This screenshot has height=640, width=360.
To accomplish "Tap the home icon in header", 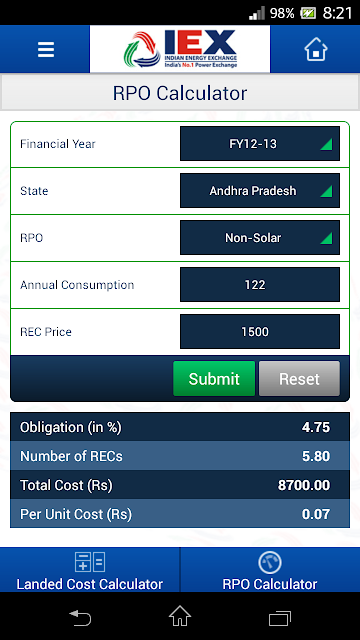I will coord(316,49).
